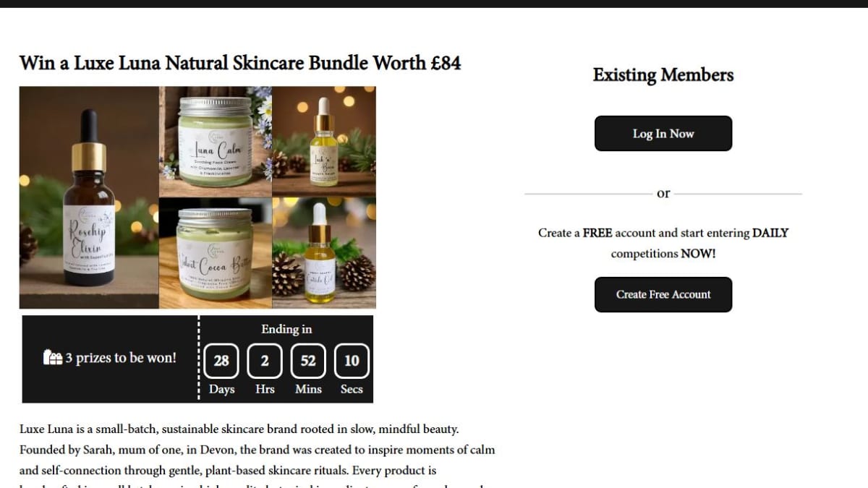Click the dark top header bar
This screenshot has height=488, width=868.
click(x=434, y=4)
